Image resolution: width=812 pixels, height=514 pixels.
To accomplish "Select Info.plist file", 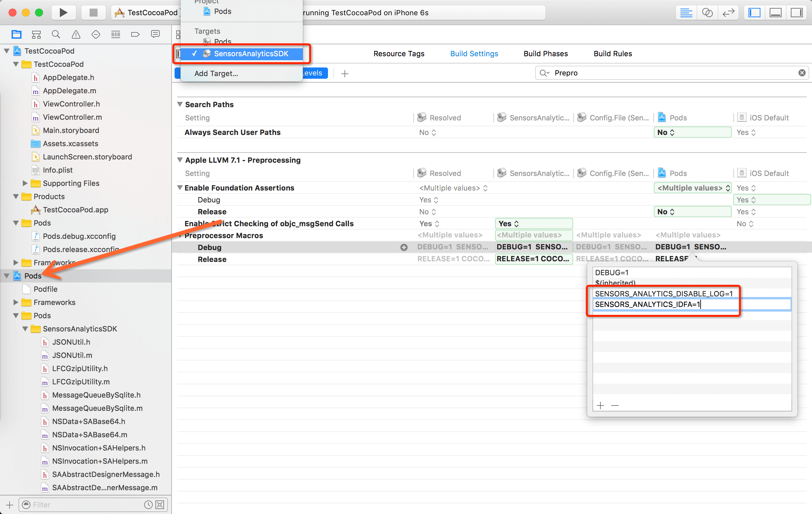I will coord(58,170).
